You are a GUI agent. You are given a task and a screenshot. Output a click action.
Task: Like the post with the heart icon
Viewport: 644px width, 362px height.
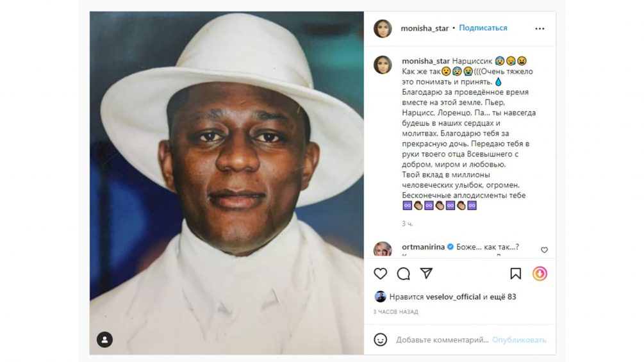pyautogui.click(x=381, y=274)
